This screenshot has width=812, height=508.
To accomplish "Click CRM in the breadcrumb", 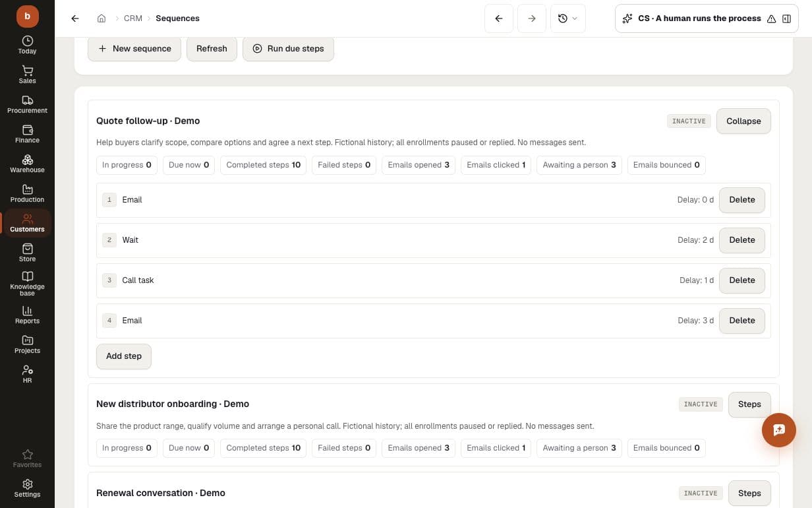I will 133,18.
